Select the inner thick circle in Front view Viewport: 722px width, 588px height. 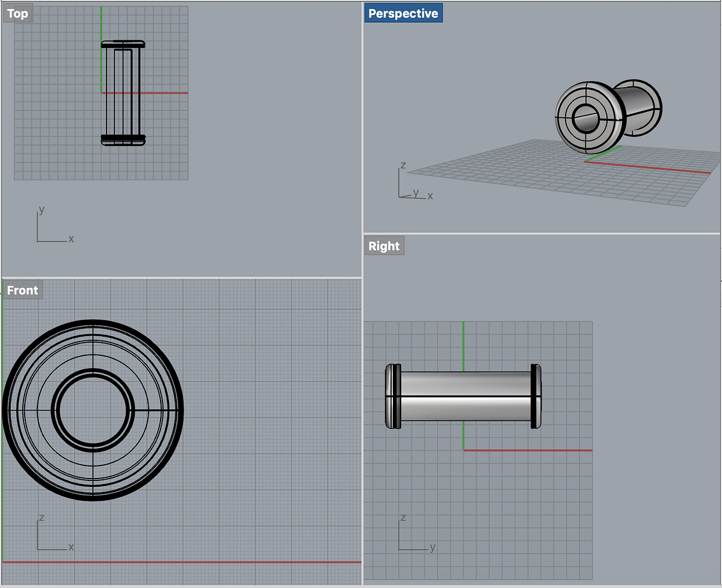[93, 411]
